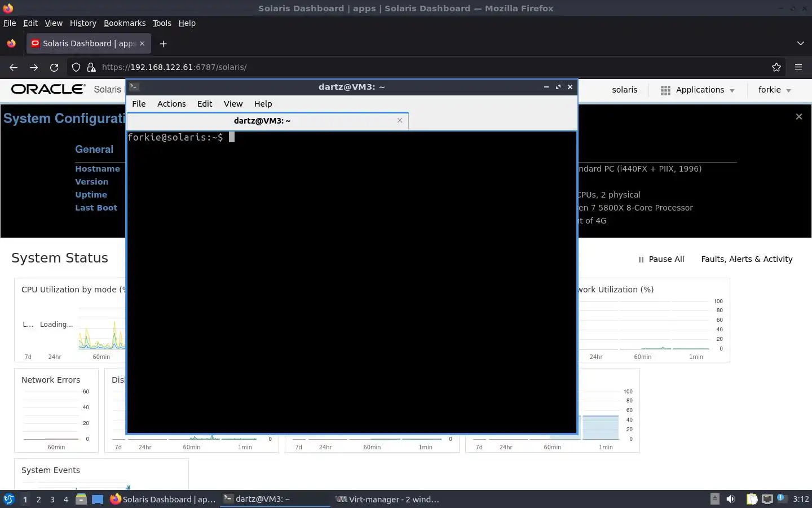Open Firefox File menu
812x508 pixels.
pos(10,23)
